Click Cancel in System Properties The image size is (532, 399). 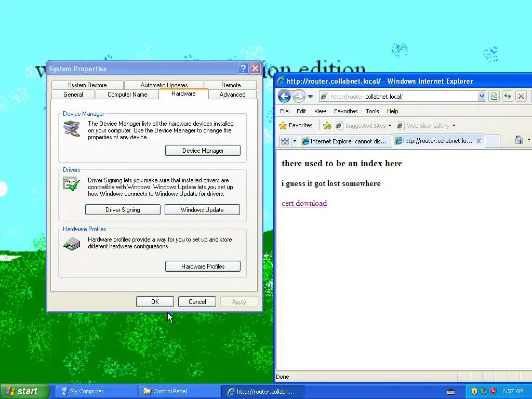pyautogui.click(x=197, y=302)
